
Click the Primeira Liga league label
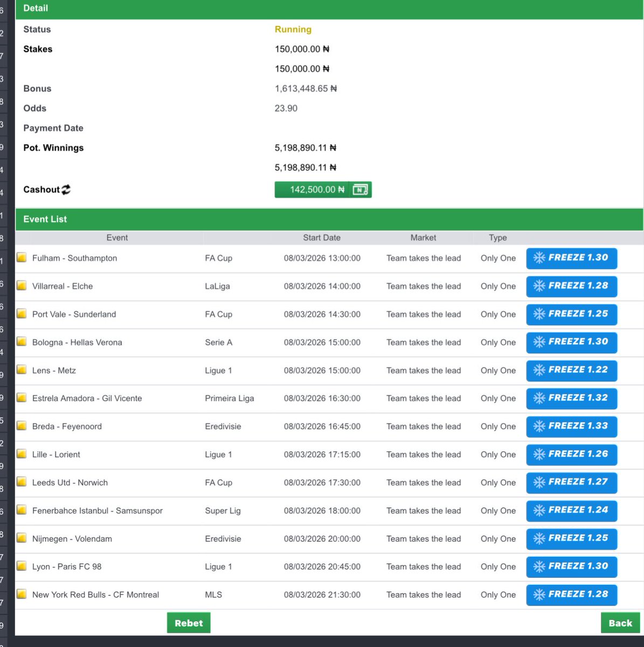[x=230, y=398]
